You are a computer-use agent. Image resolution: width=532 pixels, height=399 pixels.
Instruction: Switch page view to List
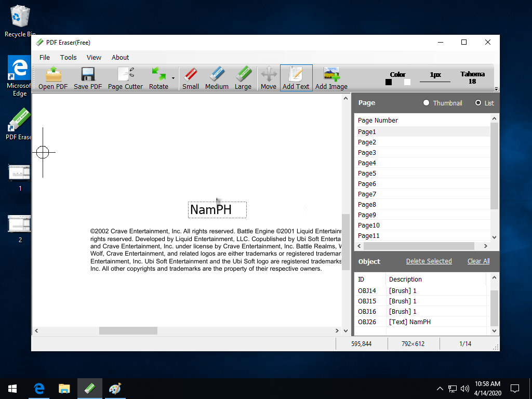point(484,103)
